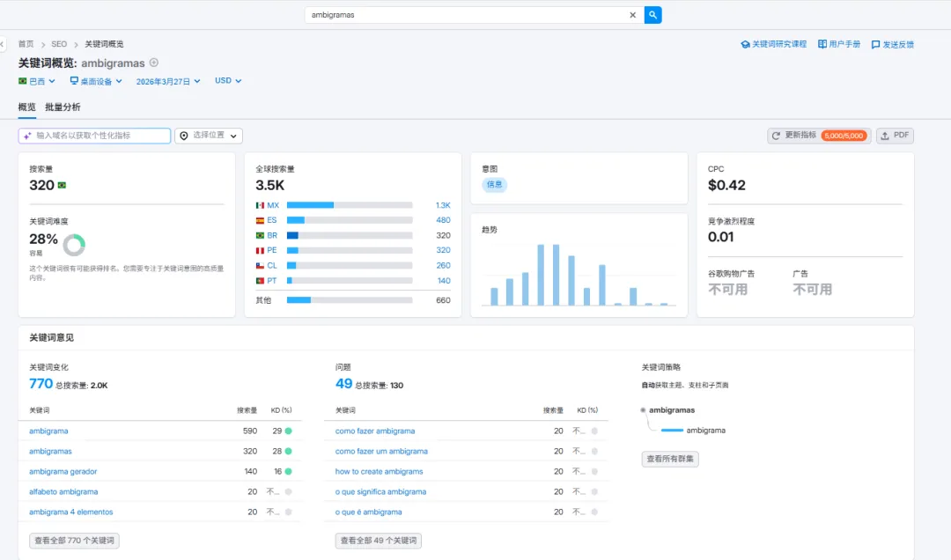The height and width of the screenshot is (560, 951).
Task: Open 用户手册 link
Action: (839, 44)
